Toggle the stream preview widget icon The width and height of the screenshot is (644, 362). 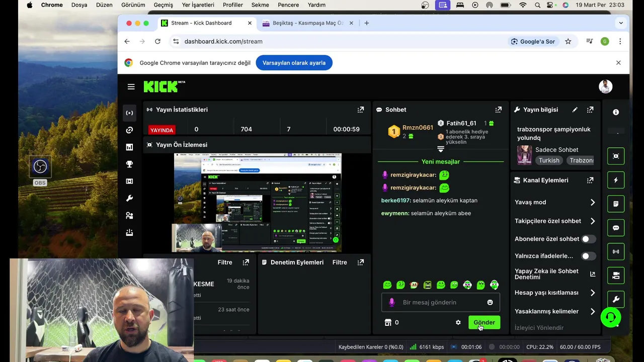click(616, 156)
